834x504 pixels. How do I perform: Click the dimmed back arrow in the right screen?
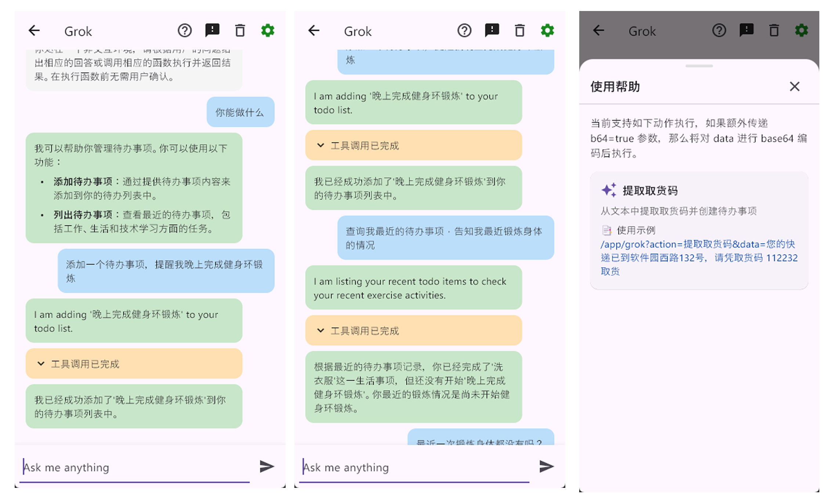tap(598, 30)
